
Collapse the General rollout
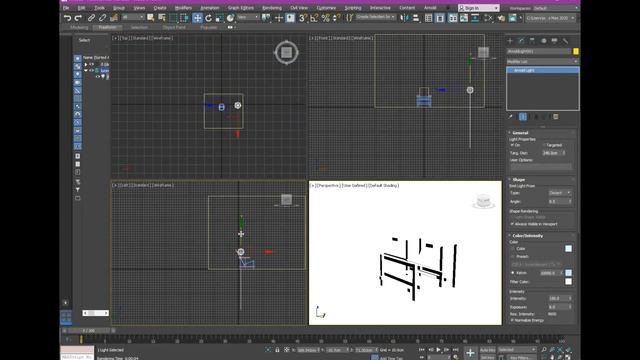520,133
